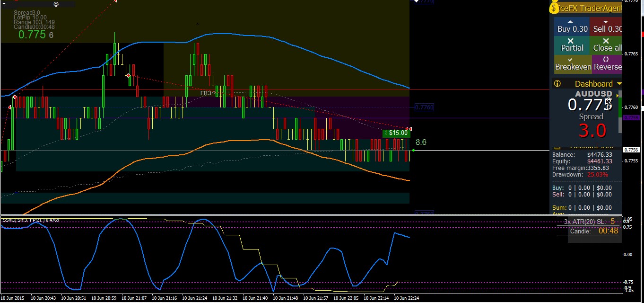Click the Reverse button

(x=607, y=64)
